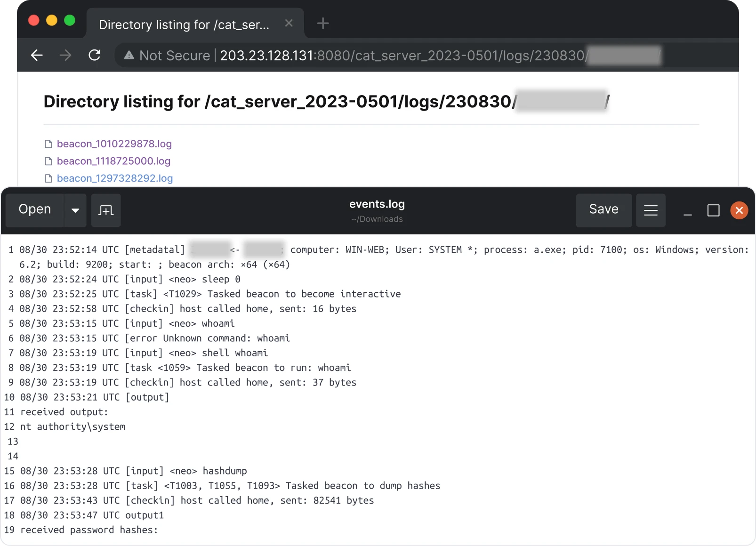This screenshot has height=546, width=756.
Task: Open a new browser tab
Action: click(x=323, y=23)
